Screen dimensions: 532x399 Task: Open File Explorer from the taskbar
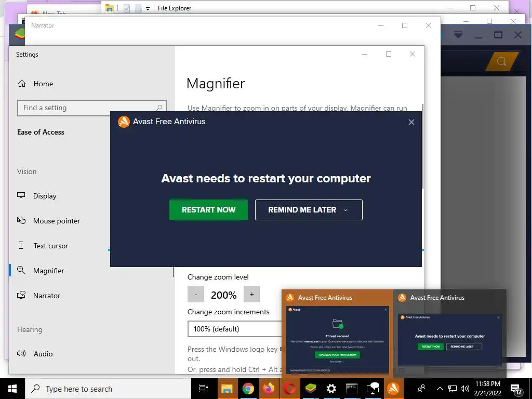[x=227, y=389]
